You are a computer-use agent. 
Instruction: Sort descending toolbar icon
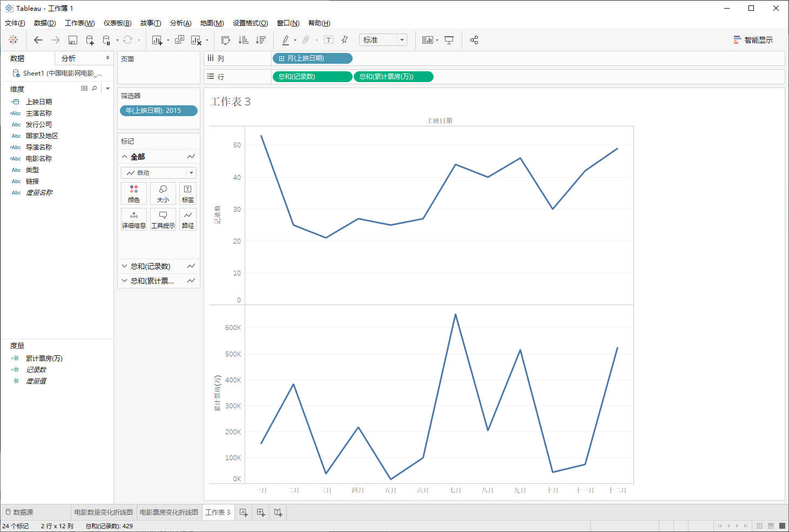(x=261, y=40)
